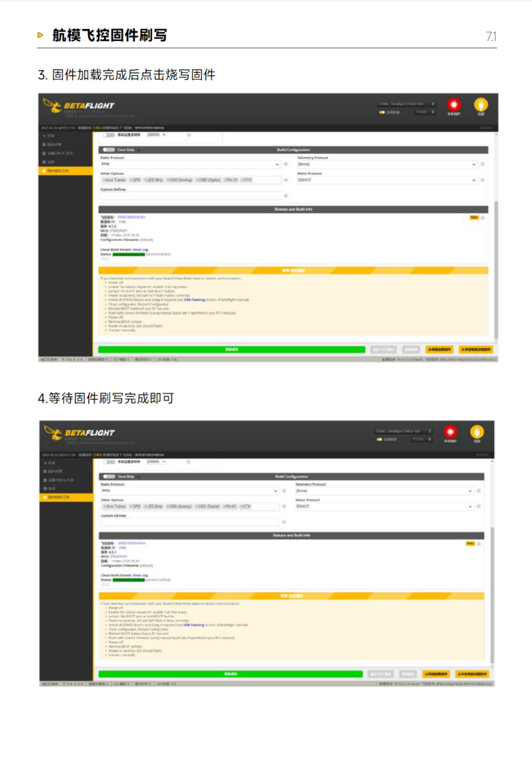Click help icon beside Telemetry Protocol in step 3 screenshot
Image resolution: width=532 pixels, height=760 pixels.
click(x=483, y=164)
